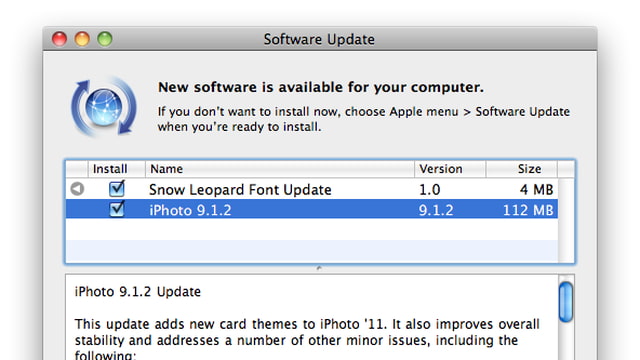Image resolution: width=640 pixels, height=360 pixels.
Task: Click the iPhoto 9.1.2 Update description heading
Action: coord(138,292)
